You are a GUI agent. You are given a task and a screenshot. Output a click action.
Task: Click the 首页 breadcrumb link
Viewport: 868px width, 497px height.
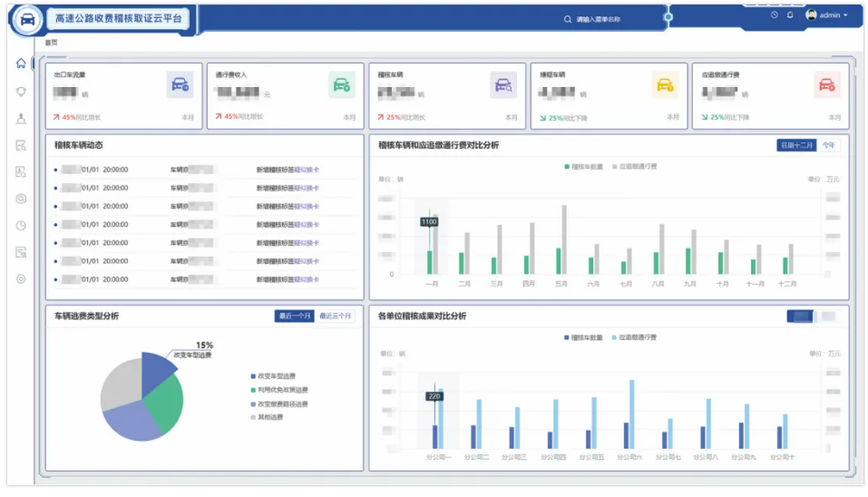[51, 43]
